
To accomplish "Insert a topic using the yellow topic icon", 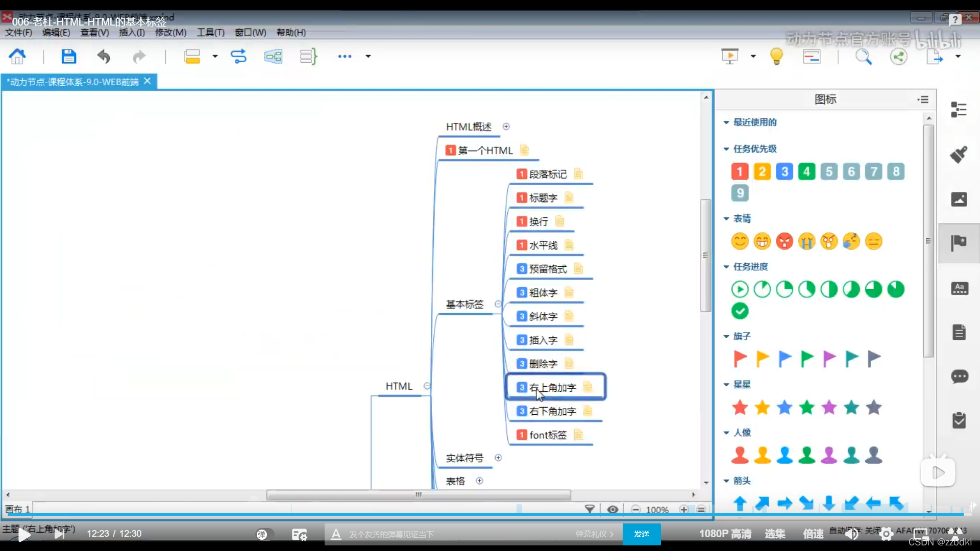I will 192,56.
